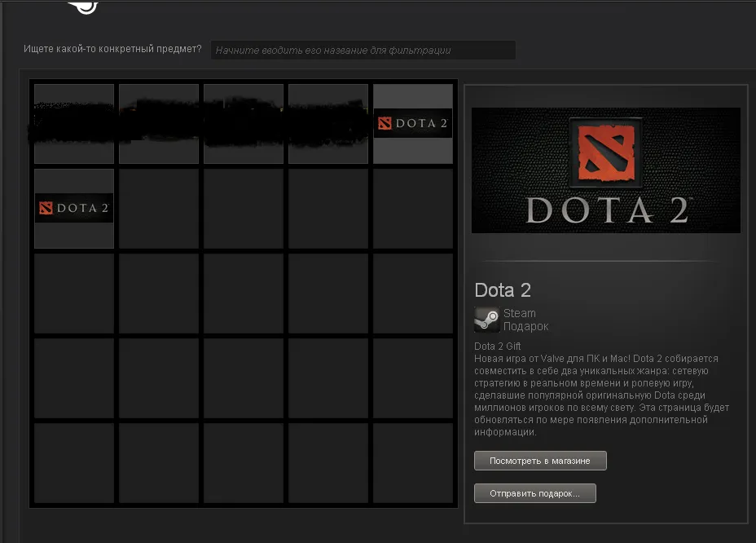
Task: Click the Подарок type label
Action: click(x=526, y=326)
